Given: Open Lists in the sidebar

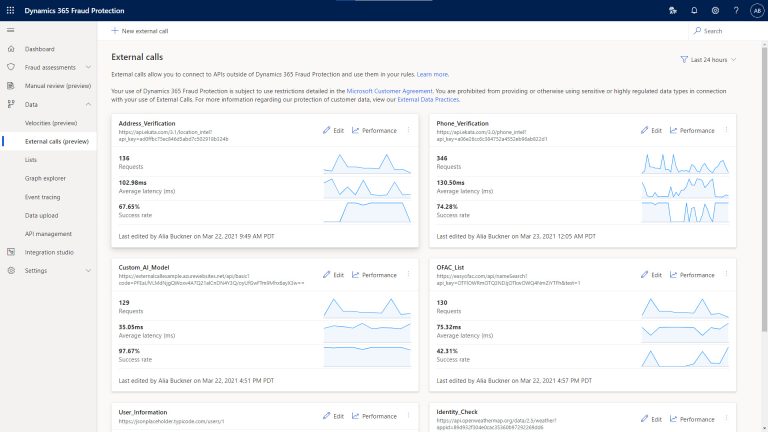Looking at the screenshot, I should tap(31, 160).
